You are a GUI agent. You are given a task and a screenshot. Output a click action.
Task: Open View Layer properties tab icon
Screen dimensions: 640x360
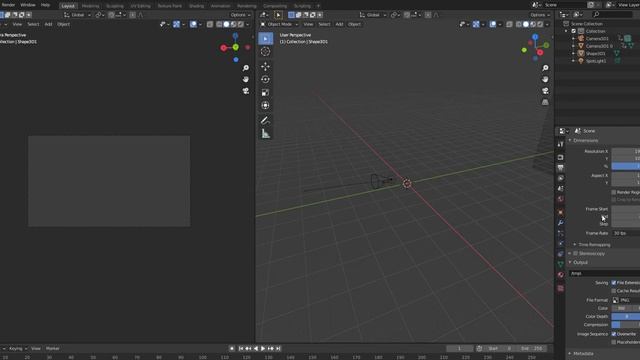tap(560, 178)
